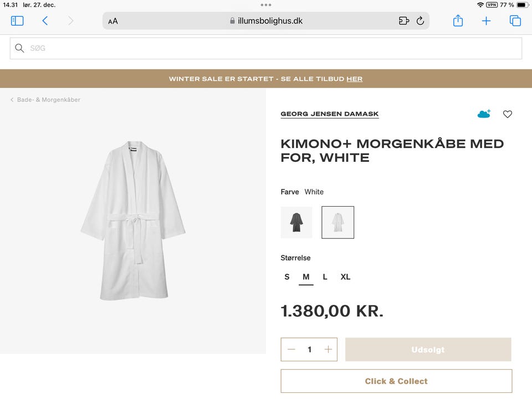
Task: Select size S
Action: (287, 277)
